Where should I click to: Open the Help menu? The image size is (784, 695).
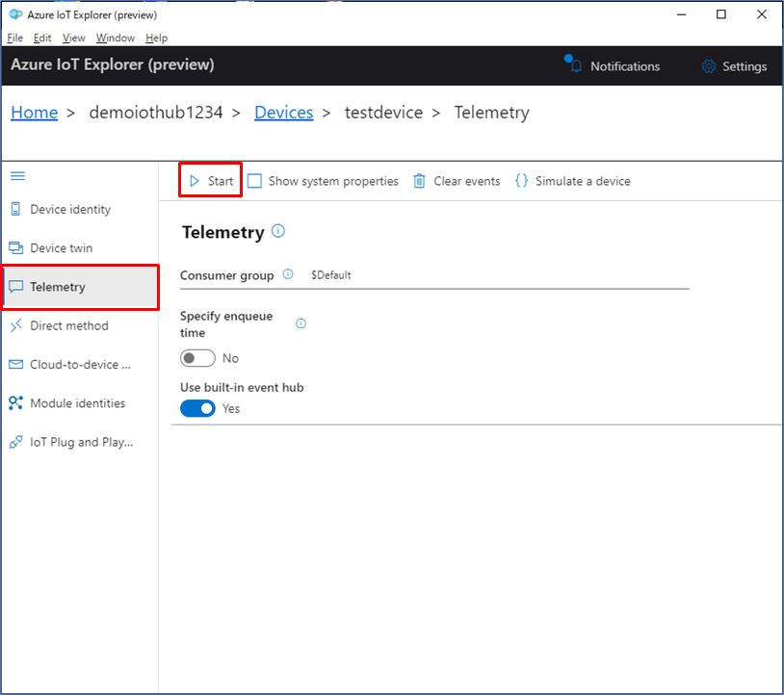coord(156,38)
